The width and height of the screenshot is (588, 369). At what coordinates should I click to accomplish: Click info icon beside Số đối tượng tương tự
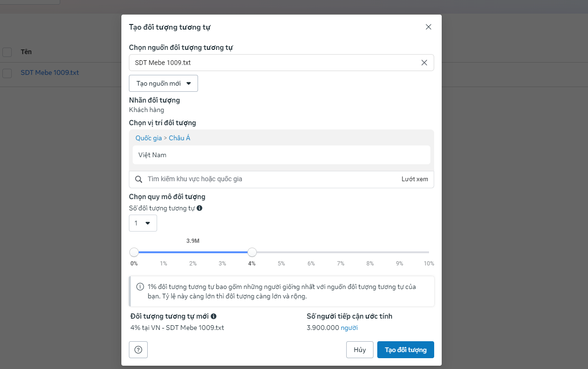[x=199, y=208]
